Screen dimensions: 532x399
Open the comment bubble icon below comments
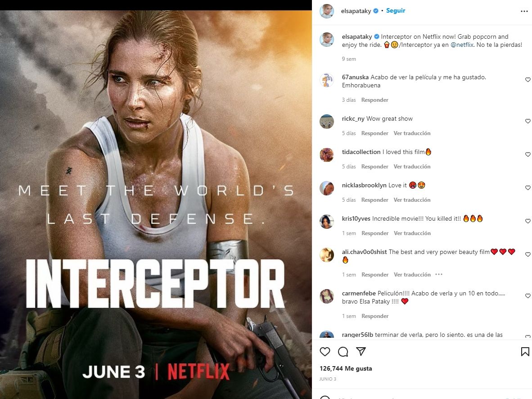[343, 351]
